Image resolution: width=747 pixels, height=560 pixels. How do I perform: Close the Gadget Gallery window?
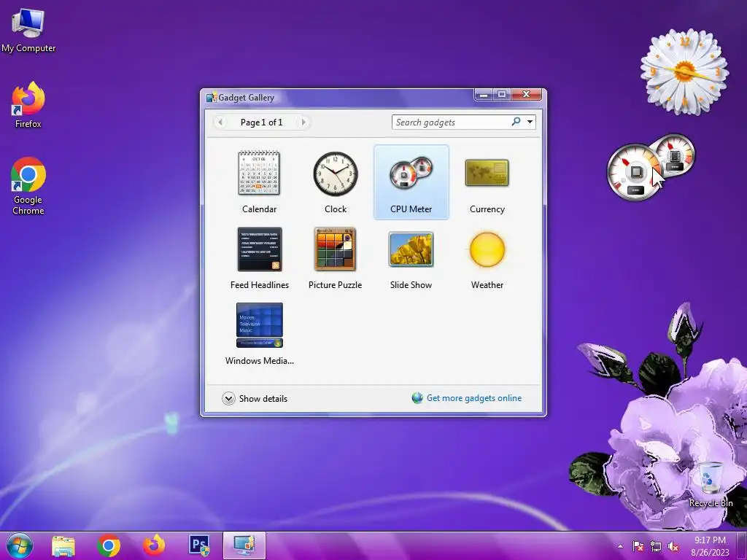[526, 95]
